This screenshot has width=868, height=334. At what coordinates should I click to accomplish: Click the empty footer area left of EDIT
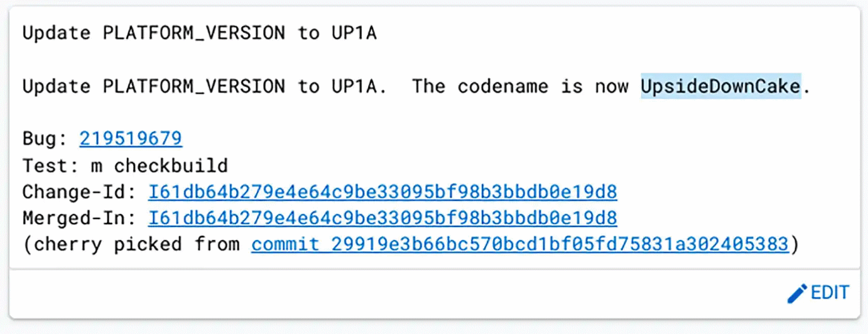(397, 293)
